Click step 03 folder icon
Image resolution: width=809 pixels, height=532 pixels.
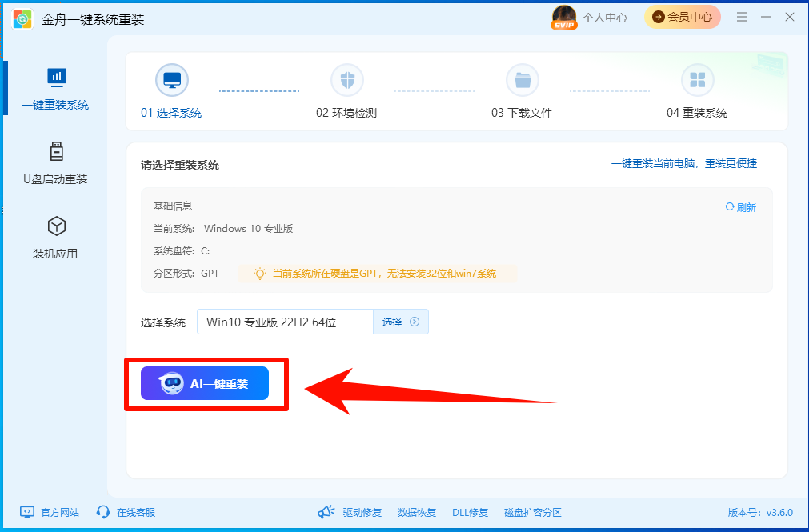[523, 80]
